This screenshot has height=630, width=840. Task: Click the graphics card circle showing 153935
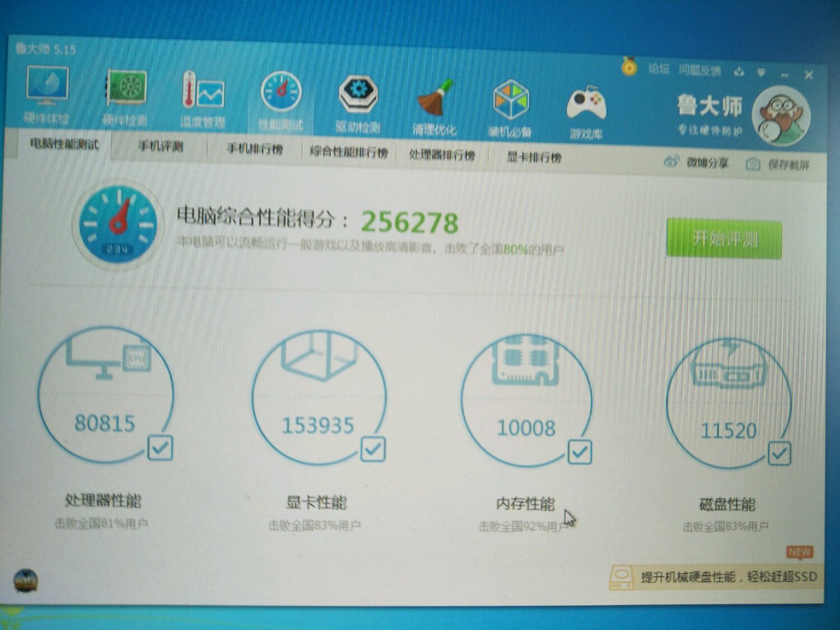[x=318, y=398]
